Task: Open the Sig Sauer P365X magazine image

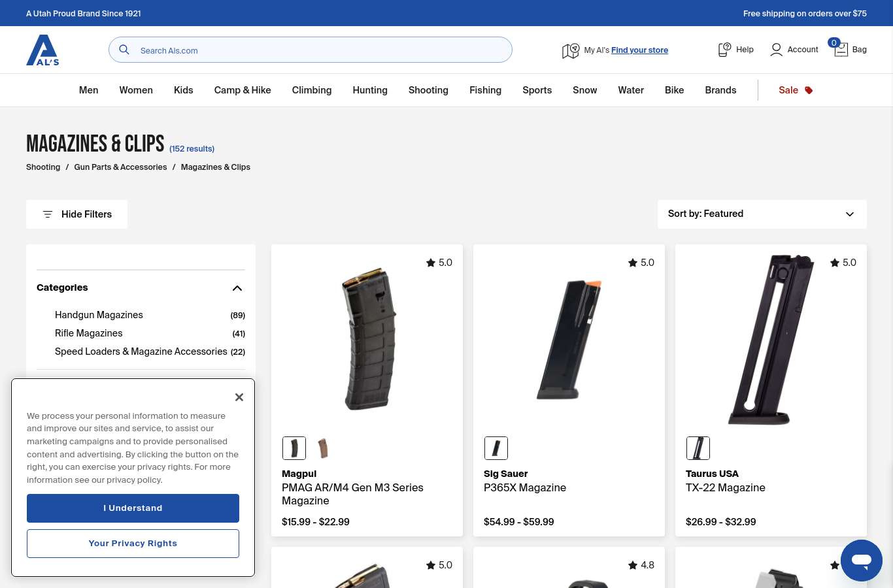Action: point(569,338)
